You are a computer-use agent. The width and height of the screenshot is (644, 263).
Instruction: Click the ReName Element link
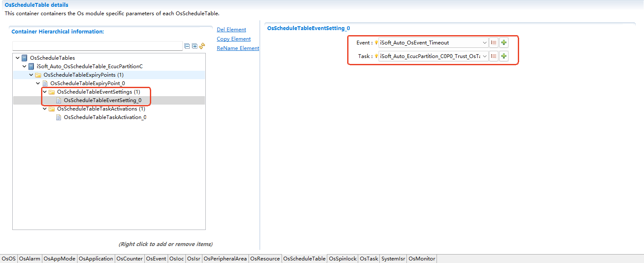point(238,48)
